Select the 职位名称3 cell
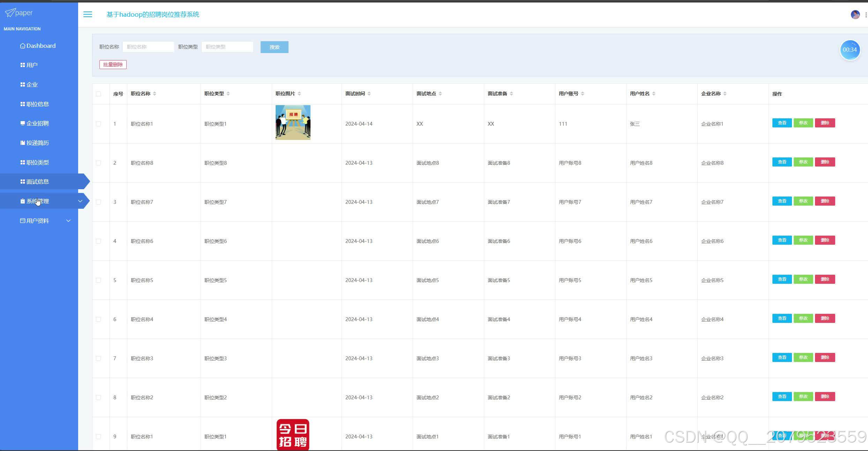This screenshot has width=868, height=451. (142, 358)
